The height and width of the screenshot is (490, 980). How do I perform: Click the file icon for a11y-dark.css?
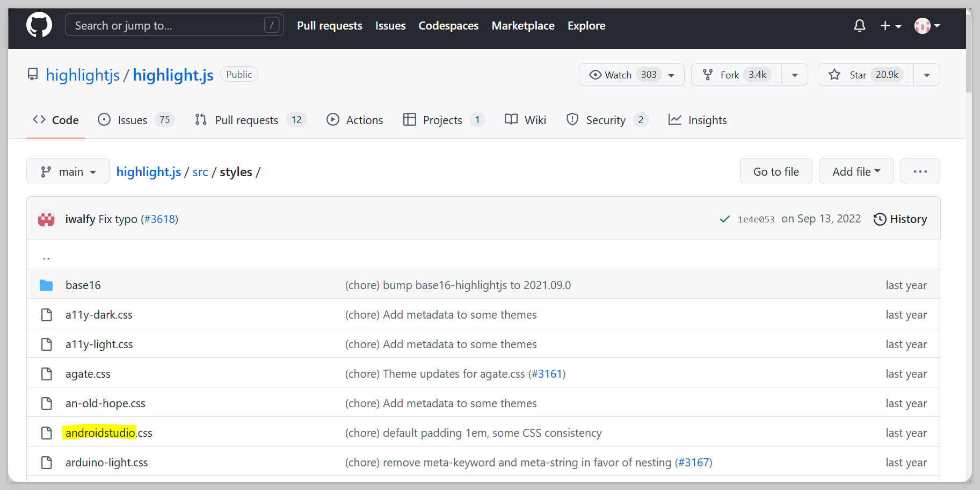47,315
